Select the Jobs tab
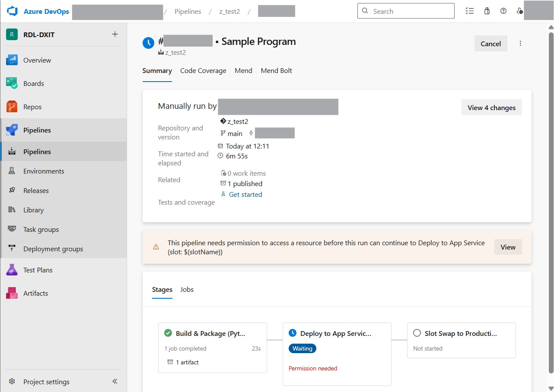Screen dimensions: 554x392 [x=187, y=290]
